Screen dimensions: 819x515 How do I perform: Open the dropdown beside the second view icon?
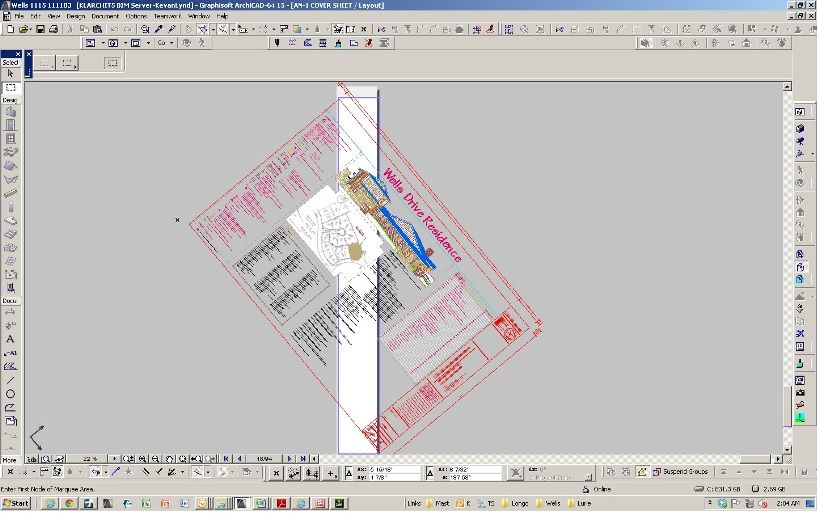tap(125, 43)
